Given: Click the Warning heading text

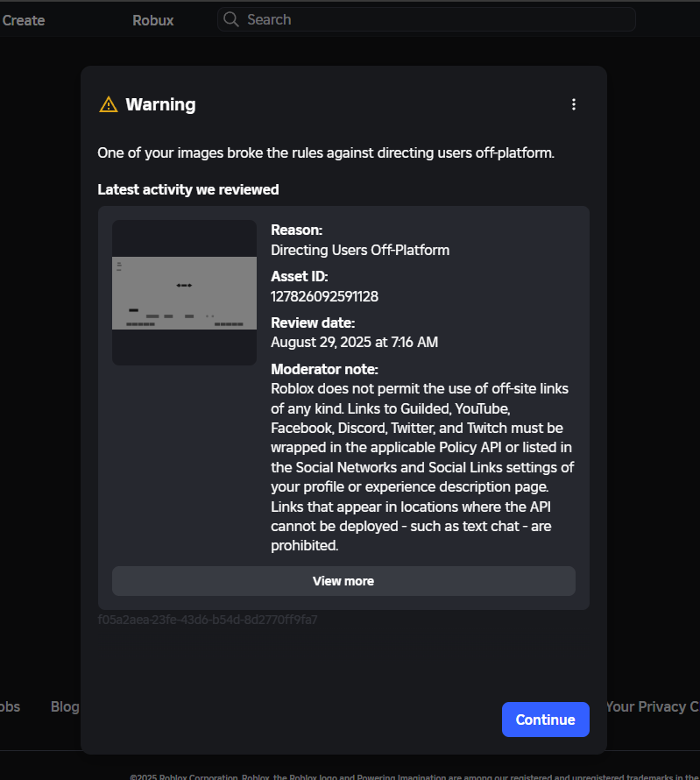Looking at the screenshot, I should click(160, 104).
